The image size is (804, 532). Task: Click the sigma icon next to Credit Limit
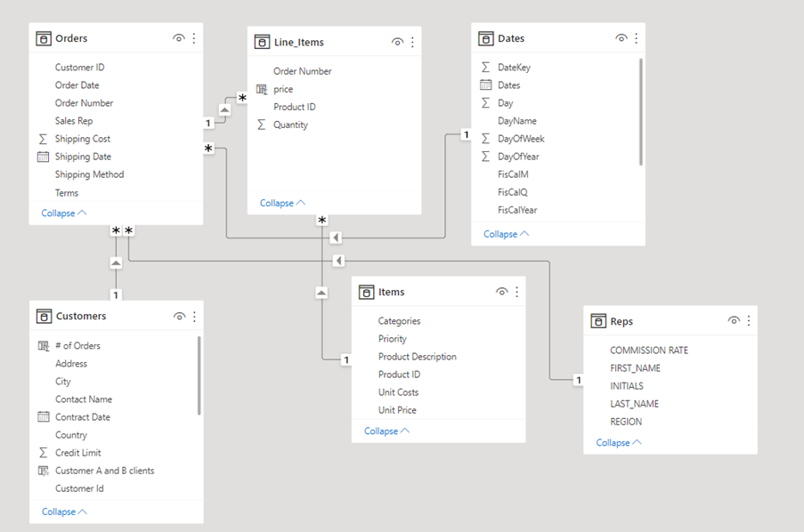[44, 453]
